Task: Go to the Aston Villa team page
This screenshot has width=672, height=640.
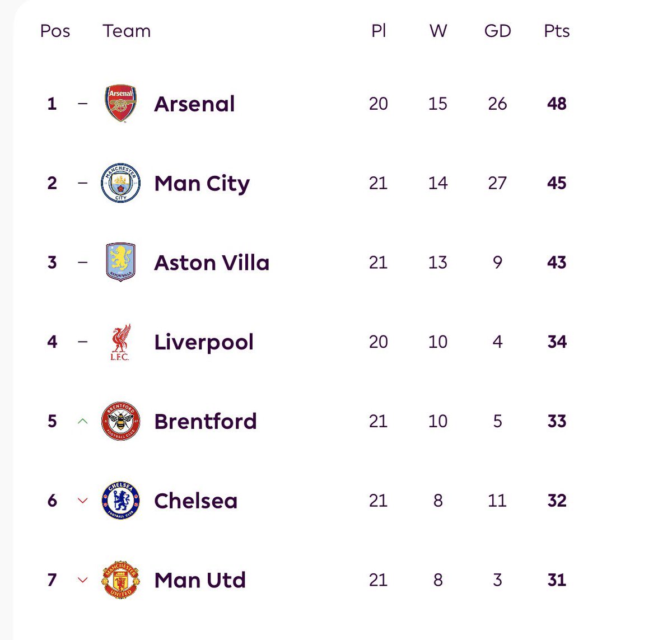Action: pos(212,263)
